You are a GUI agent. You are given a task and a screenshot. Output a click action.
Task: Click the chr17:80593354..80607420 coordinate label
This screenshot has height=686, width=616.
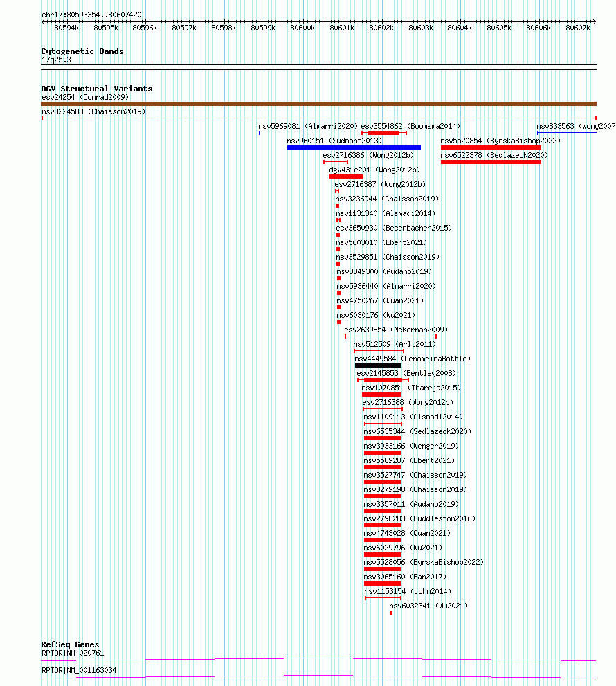(x=91, y=15)
